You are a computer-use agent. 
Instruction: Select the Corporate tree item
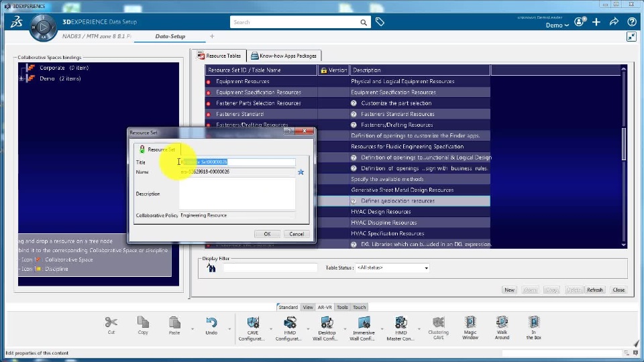[x=52, y=68]
